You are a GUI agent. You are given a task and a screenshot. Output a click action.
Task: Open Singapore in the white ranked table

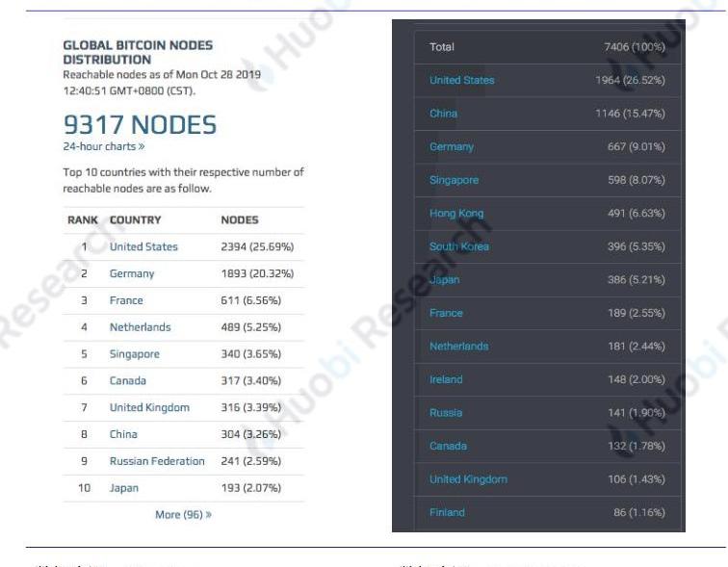pyautogui.click(x=135, y=354)
